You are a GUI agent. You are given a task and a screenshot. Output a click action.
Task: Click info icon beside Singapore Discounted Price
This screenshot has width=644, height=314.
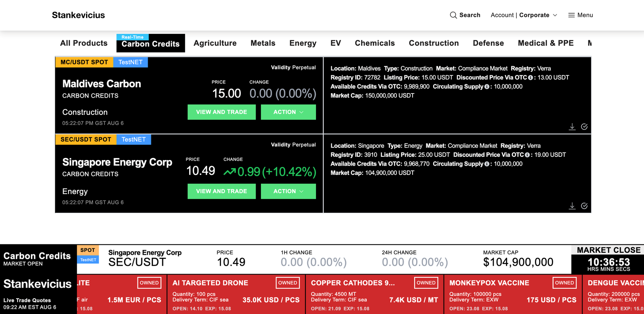click(x=527, y=155)
